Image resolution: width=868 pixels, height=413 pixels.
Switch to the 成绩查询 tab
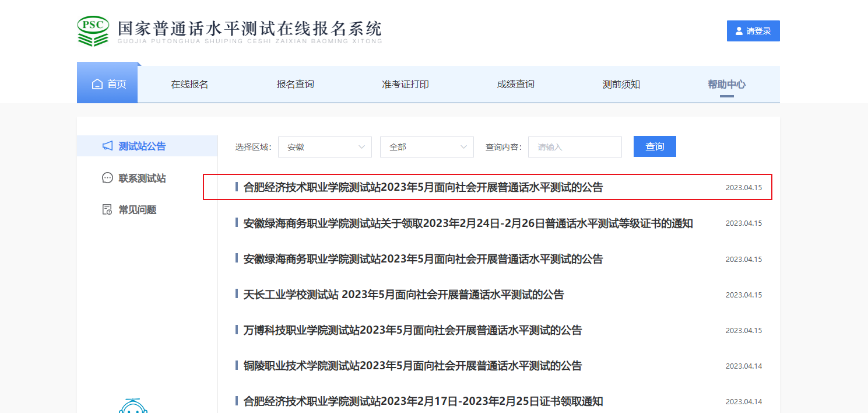click(x=515, y=85)
